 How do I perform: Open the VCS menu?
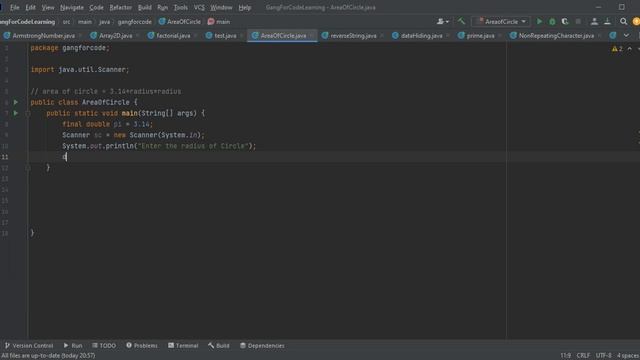click(x=199, y=7)
